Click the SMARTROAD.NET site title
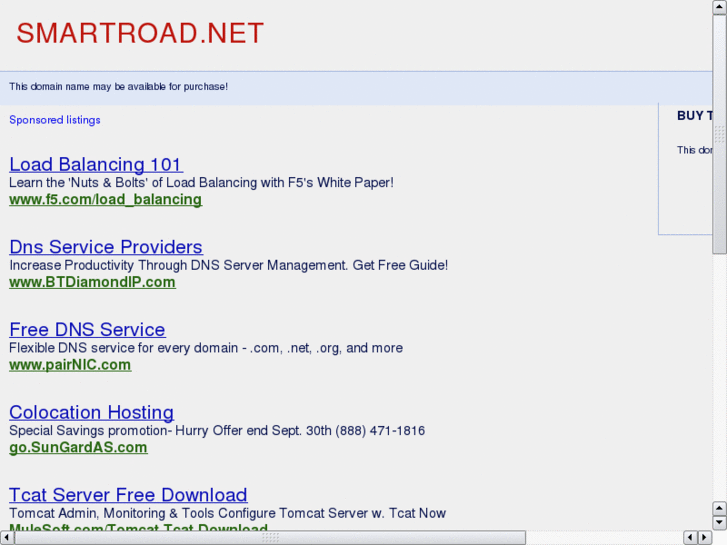 pos(140,33)
